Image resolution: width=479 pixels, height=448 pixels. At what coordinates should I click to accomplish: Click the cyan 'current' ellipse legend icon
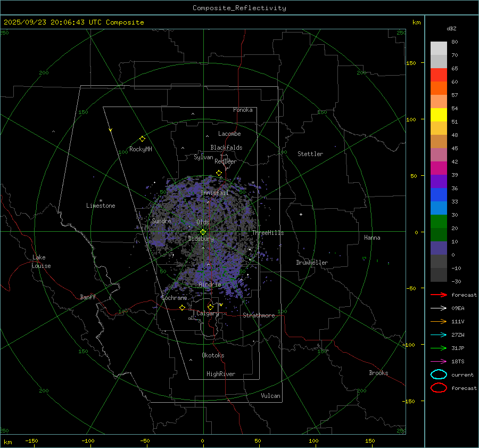click(x=439, y=374)
